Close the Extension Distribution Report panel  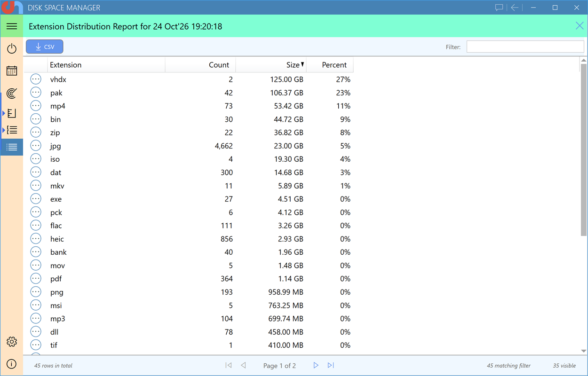pos(580,26)
